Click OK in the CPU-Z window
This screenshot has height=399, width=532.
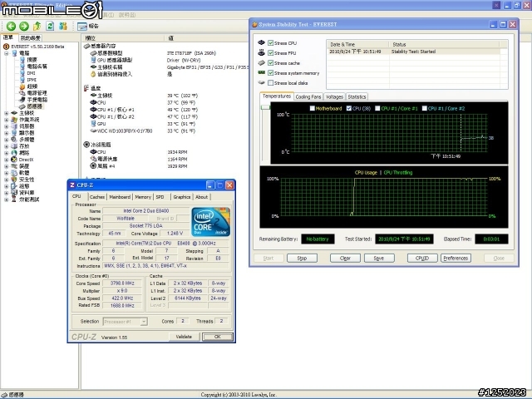[218, 337]
